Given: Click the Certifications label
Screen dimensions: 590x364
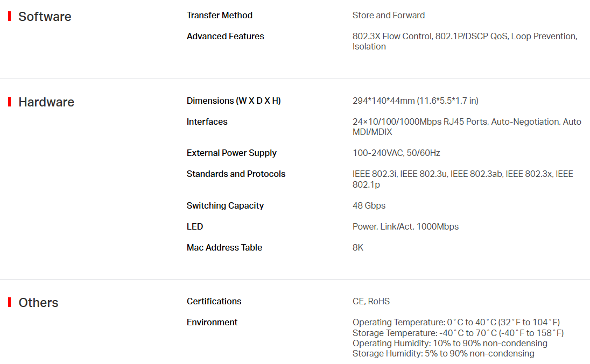Looking at the screenshot, I should coord(214,301).
